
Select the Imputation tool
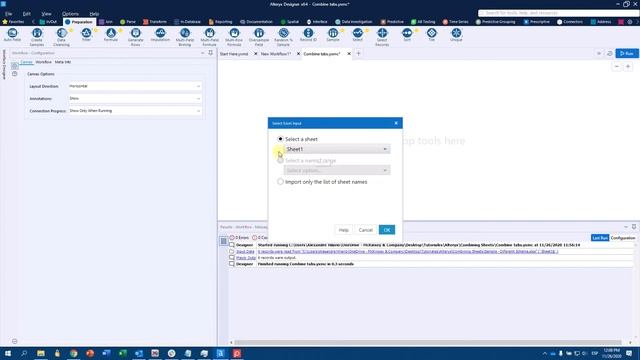pos(160,35)
